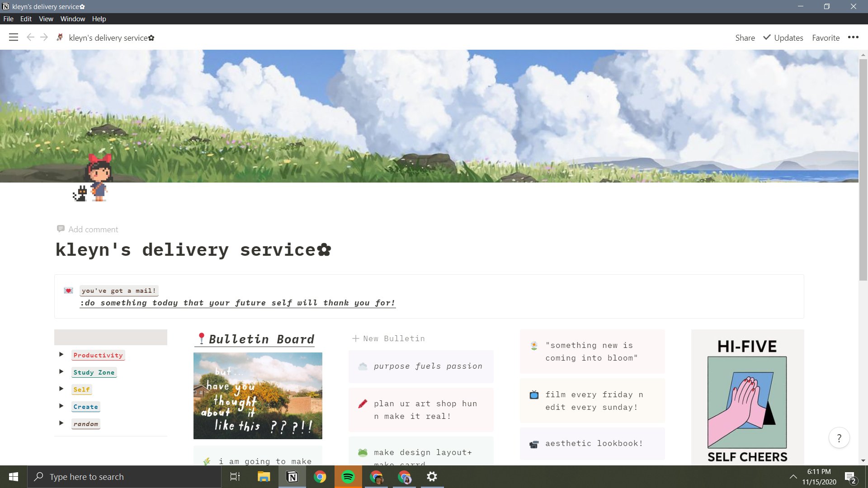This screenshot has height=488, width=868.
Task: Click the back navigation arrow
Action: click(x=30, y=38)
